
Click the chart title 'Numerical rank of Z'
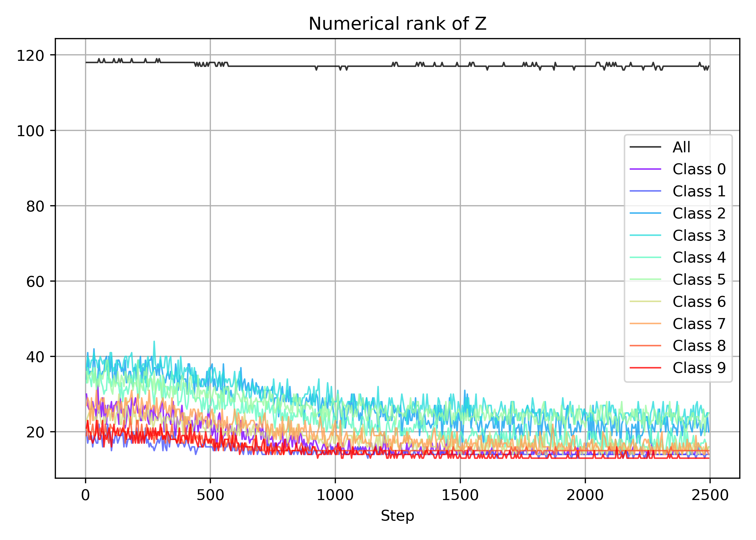(397, 24)
